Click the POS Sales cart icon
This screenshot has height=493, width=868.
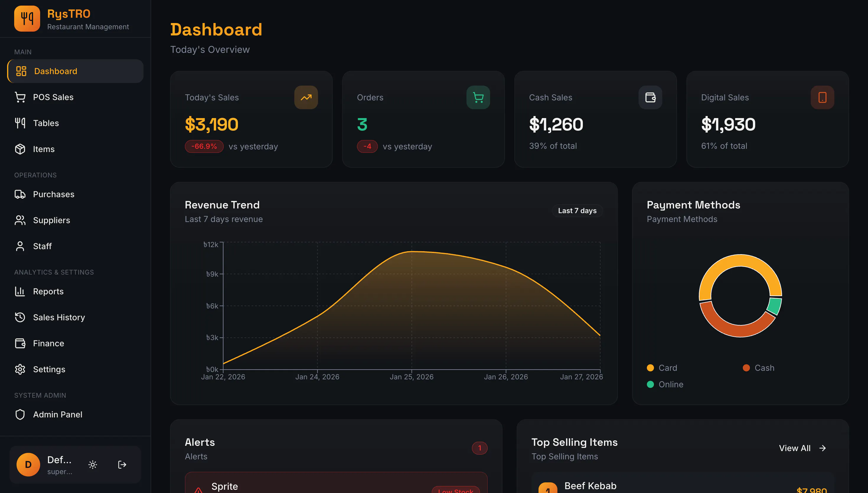click(20, 97)
